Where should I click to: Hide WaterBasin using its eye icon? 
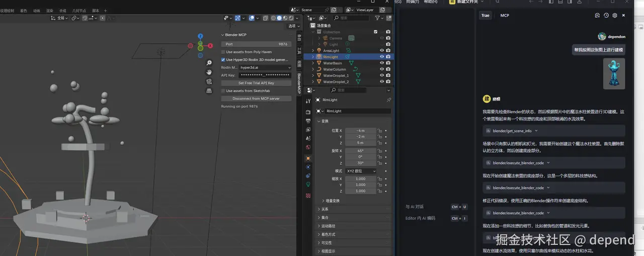click(x=382, y=63)
